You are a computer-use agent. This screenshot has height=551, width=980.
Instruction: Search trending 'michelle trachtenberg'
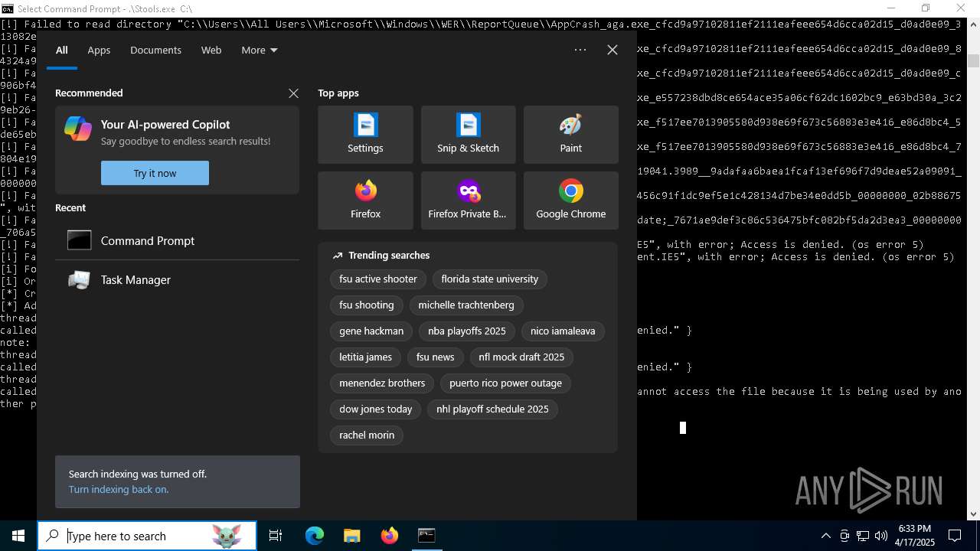point(466,305)
